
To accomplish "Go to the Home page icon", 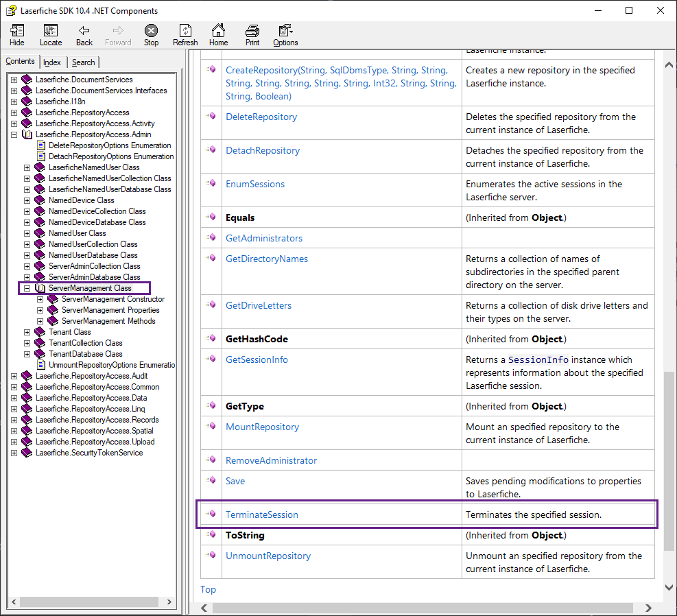I will [219, 31].
